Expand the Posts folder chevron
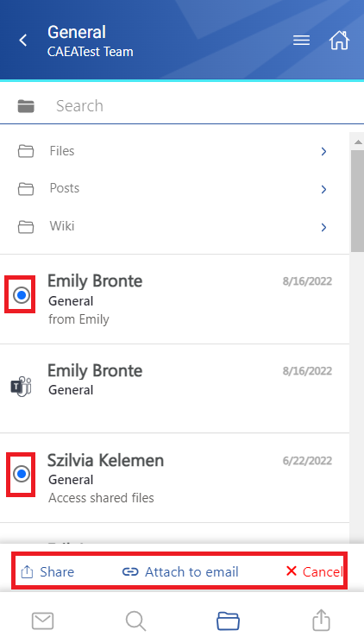The height and width of the screenshot is (643, 364). pyautogui.click(x=323, y=189)
